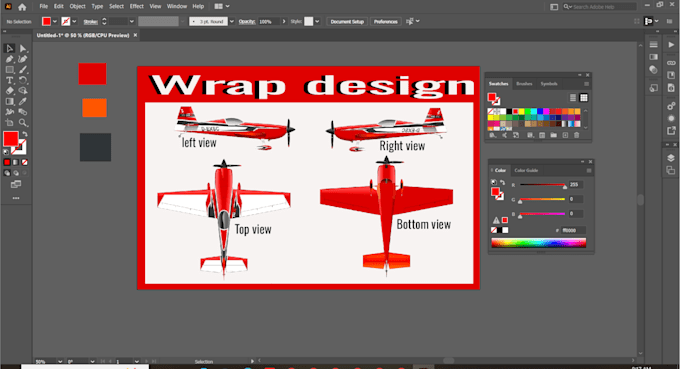Pick the Eyedropper tool
The height and width of the screenshot is (369, 680).
tap(23, 101)
